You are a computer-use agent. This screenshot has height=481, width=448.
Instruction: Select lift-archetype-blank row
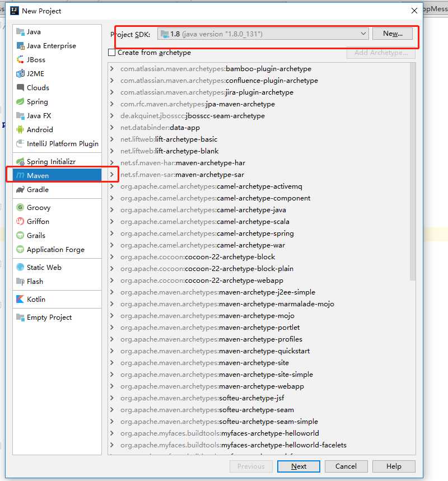click(x=259, y=151)
